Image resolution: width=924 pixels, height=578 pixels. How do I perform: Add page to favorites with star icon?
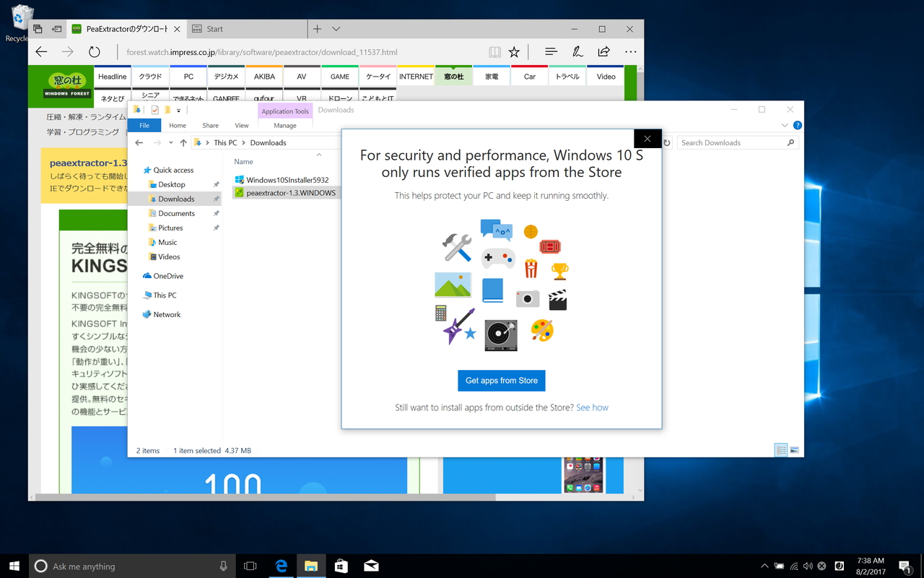coord(514,52)
